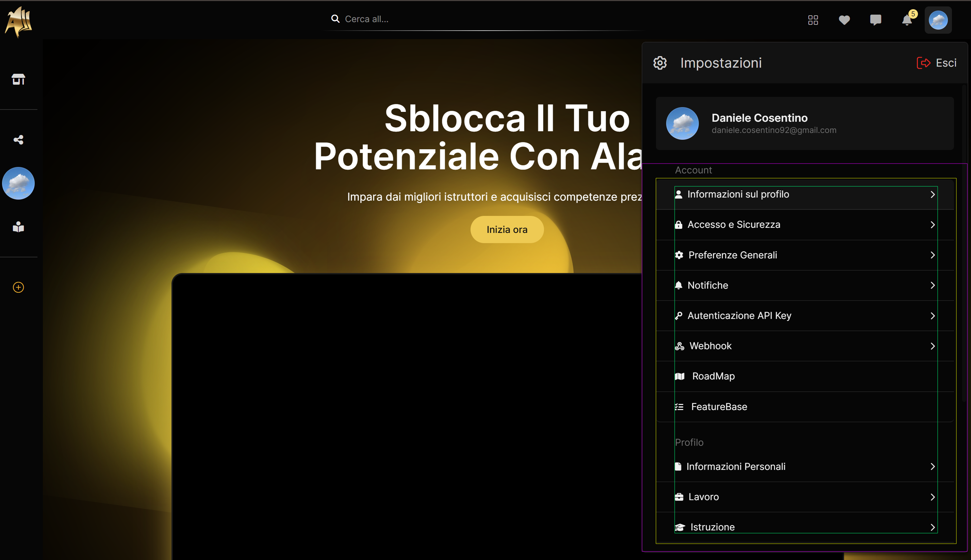Click the map icon beside RoadMap
Screen dimensions: 971x560
point(680,376)
